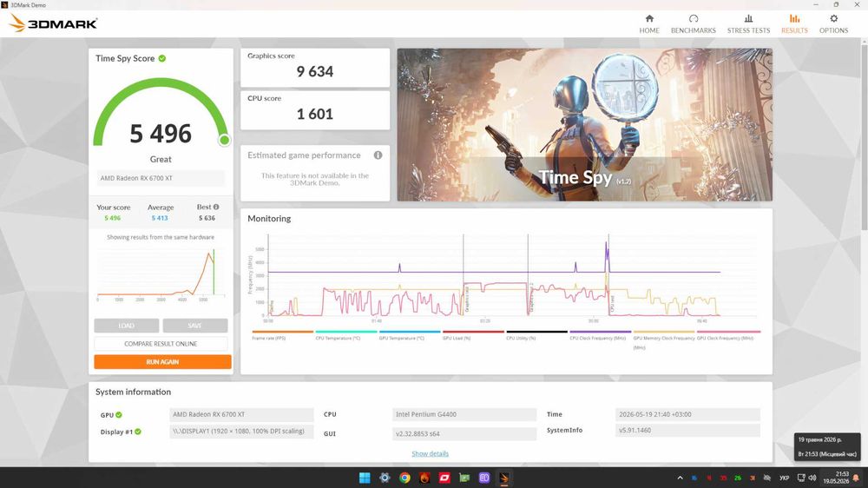Open the red AMD software taskbar icon

point(444,478)
